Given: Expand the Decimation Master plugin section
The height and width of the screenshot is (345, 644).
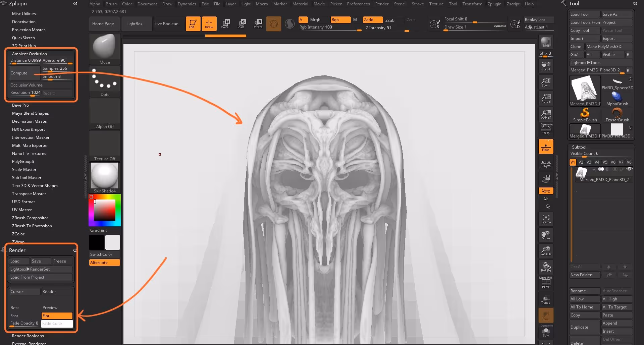Looking at the screenshot, I should 30,121.
